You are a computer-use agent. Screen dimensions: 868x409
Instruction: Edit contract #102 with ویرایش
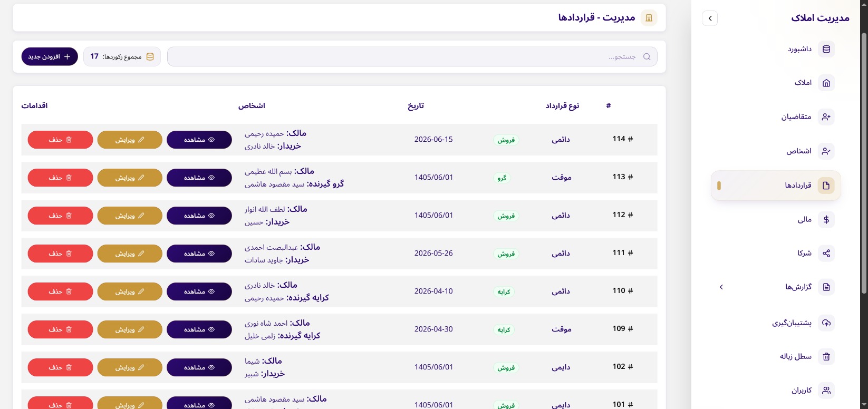click(130, 367)
